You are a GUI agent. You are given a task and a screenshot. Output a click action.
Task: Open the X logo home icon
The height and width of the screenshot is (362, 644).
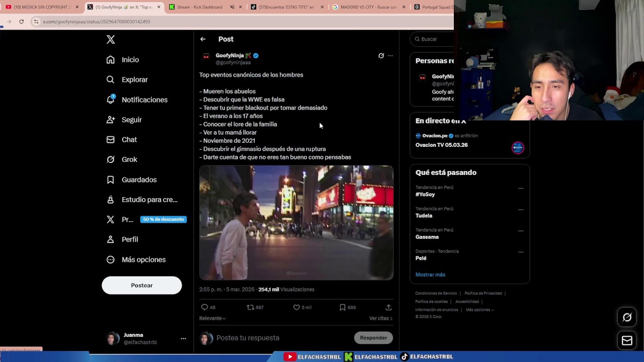111,40
